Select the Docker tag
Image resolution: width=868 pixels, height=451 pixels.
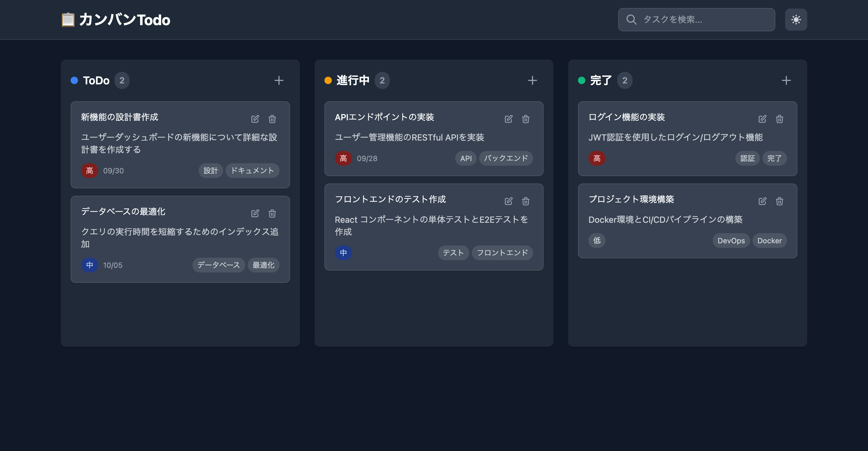coord(769,241)
